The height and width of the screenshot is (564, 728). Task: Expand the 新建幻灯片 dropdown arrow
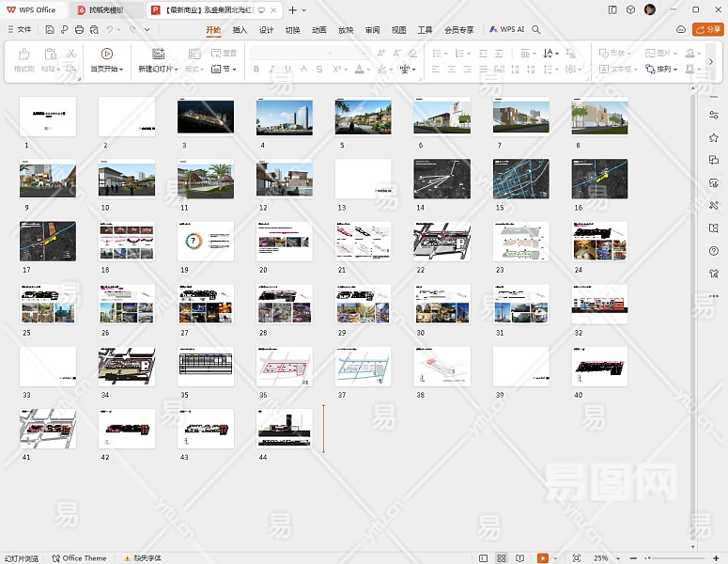click(175, 70)
